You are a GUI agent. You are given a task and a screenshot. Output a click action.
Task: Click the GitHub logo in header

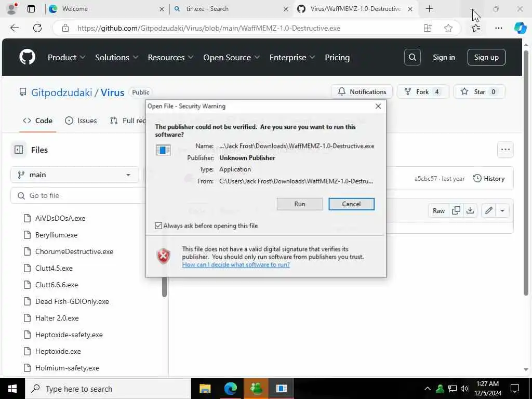pos(27,57)
